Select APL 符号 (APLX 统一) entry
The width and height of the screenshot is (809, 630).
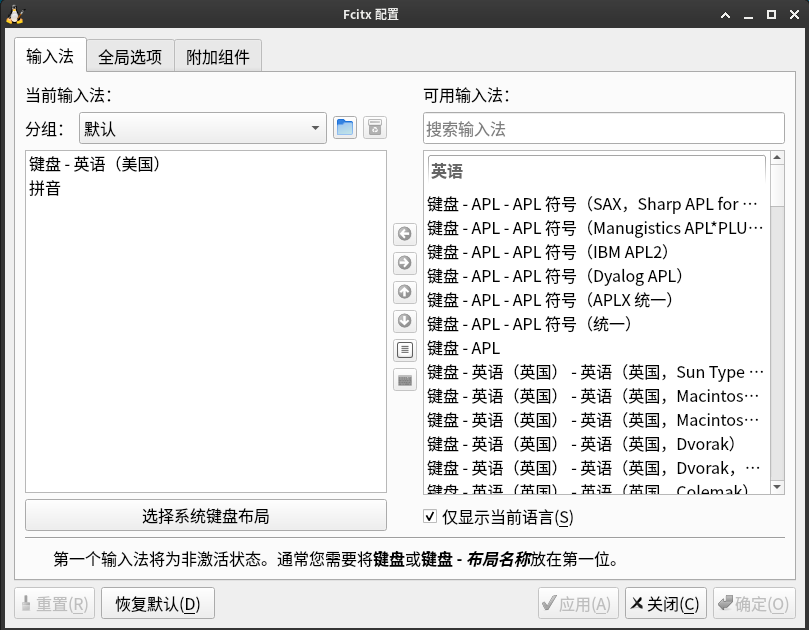click(597, 300)
